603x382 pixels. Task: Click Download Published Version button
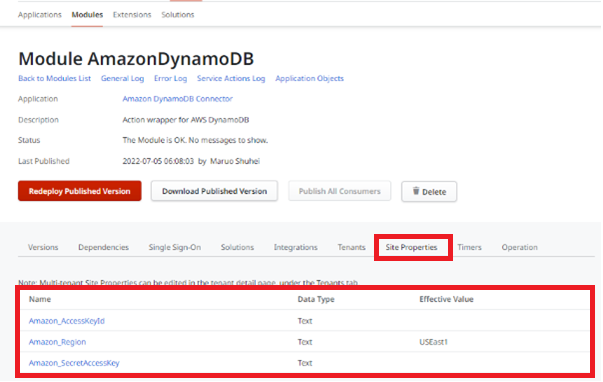point(214,191)
